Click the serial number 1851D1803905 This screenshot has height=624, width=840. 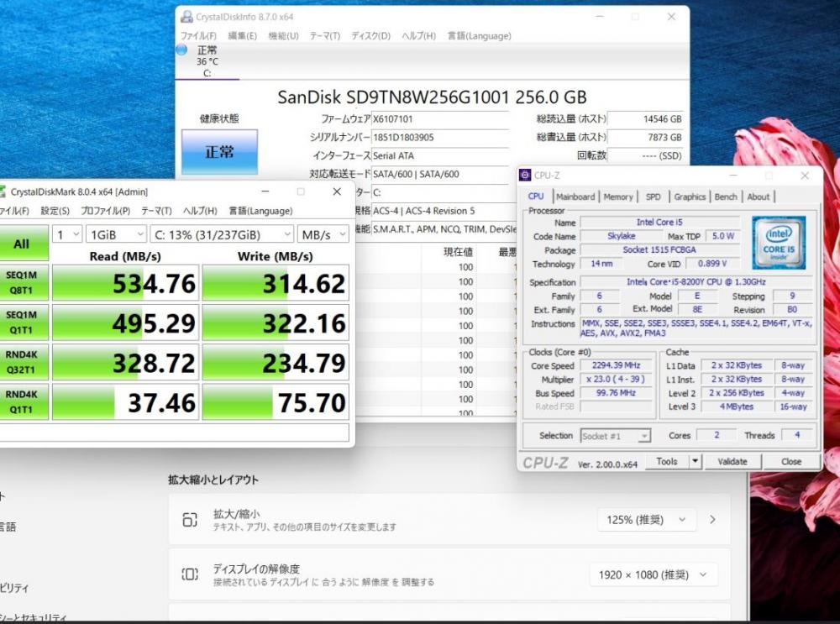(403, 137)
